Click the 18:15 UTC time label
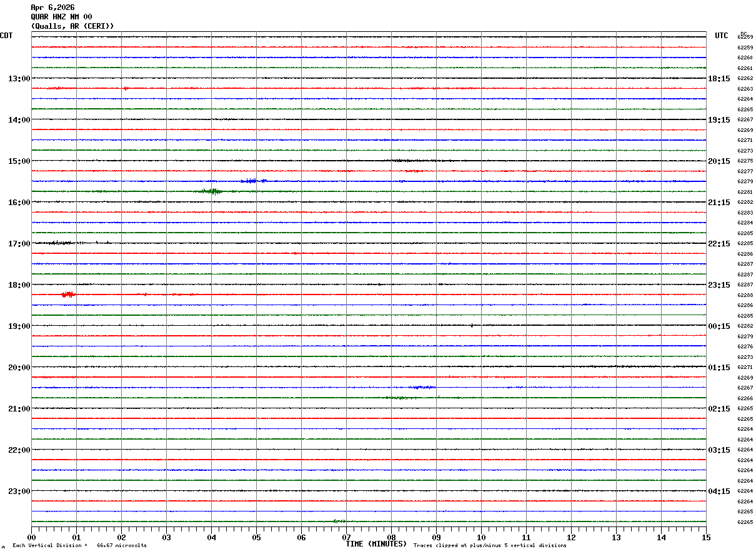 719,79
